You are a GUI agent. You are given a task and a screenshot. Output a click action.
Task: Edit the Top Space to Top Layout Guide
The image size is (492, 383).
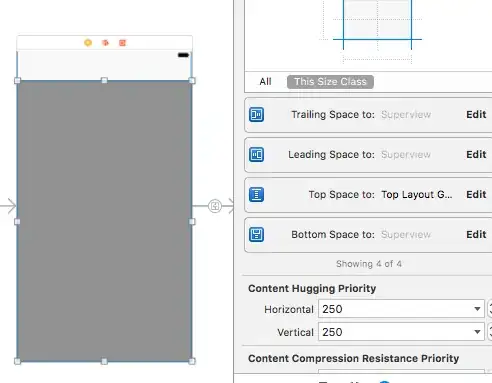476,195
